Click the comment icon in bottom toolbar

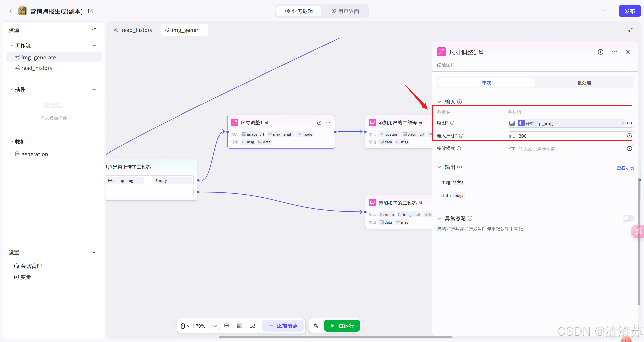[x=226, y=326]
